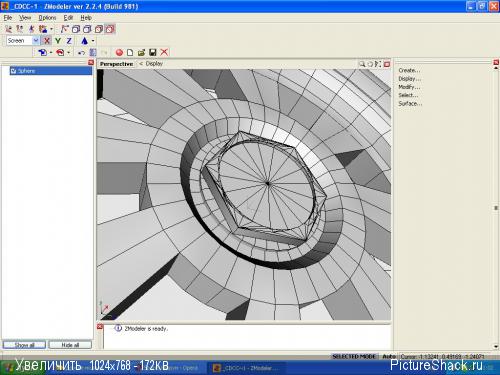Save file using floppy disk icon

153,52
